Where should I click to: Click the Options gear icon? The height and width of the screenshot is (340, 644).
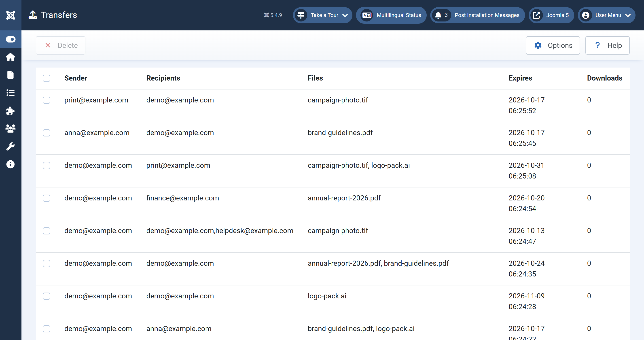coord(538,45)
